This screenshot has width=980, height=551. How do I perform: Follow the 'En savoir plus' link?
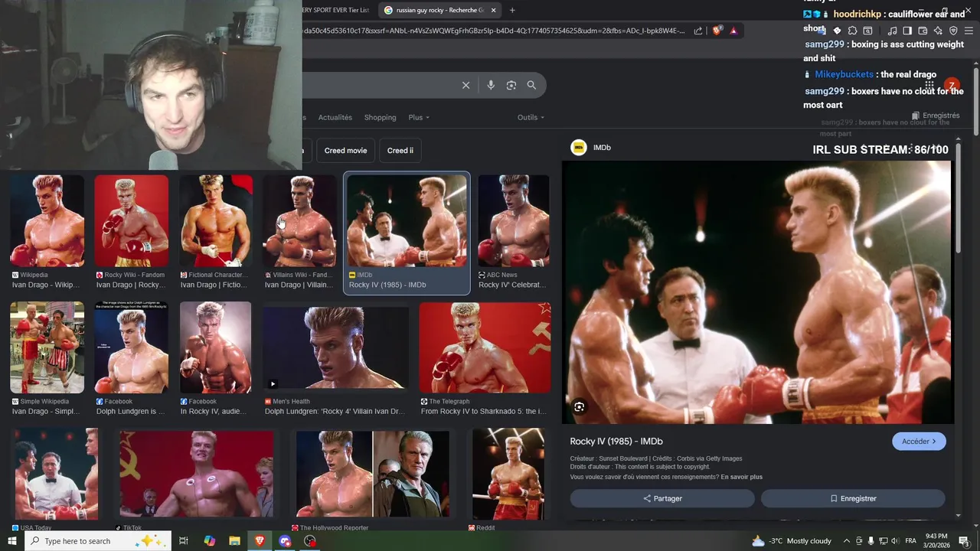[741, 477]
